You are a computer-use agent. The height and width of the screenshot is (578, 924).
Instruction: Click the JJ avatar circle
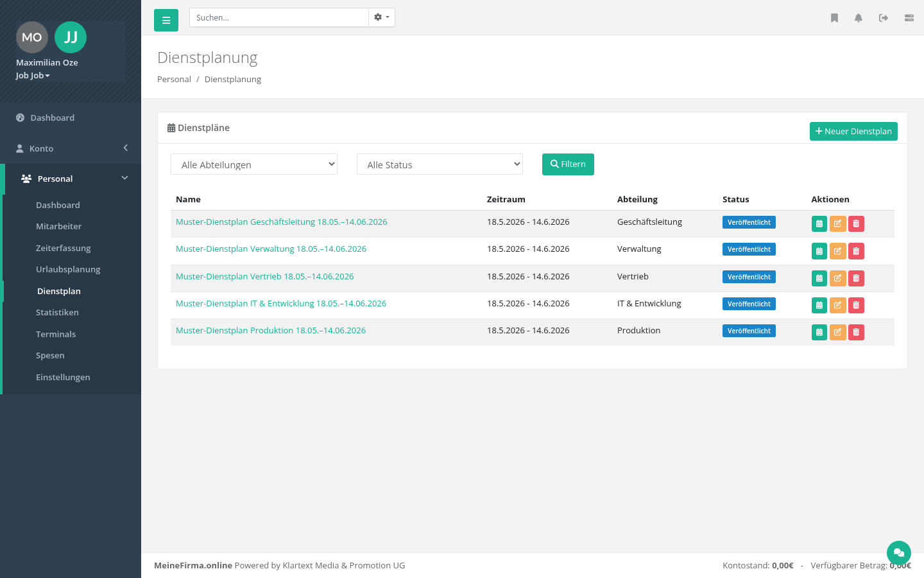click(x=71, y=37)
